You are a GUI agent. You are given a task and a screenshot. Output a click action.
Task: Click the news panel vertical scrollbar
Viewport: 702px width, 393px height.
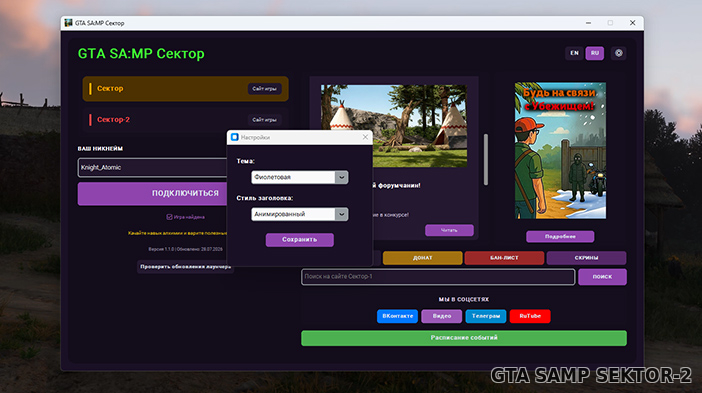(486, 159)
